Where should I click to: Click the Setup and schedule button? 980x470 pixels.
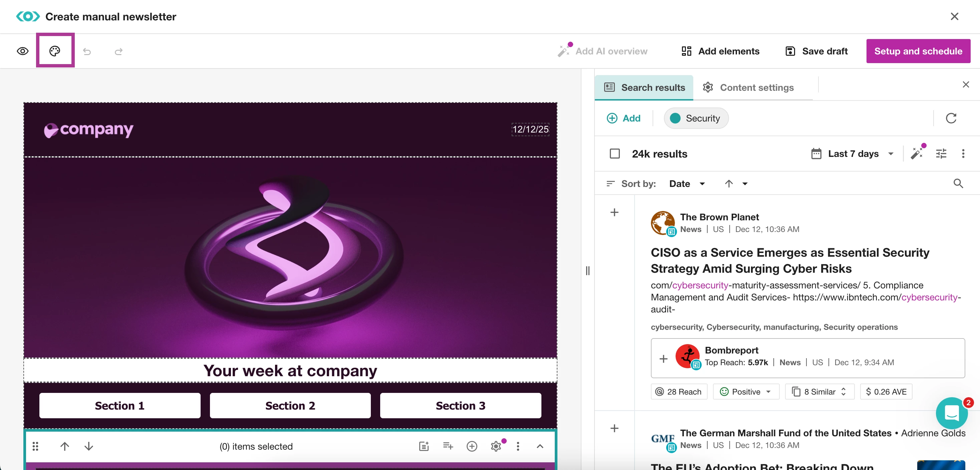point(918,51)
